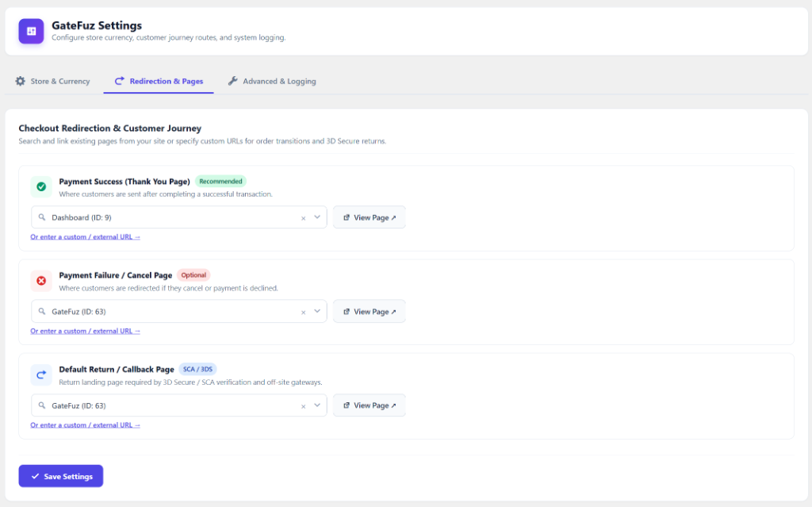The height and width of the screenshot is (507, 812).
Task: Click search icon in Payment Failure page field
Action: (42, 312)
